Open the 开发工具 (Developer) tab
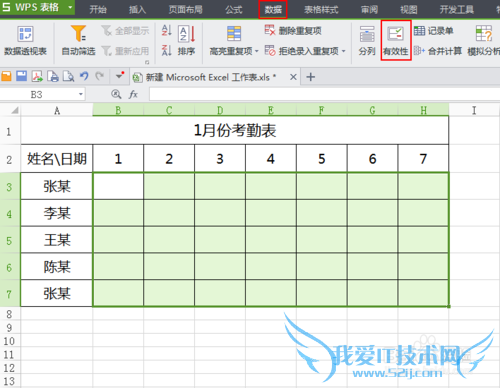The width and height of the screenshot is (500, 388). tap(457, 9)
